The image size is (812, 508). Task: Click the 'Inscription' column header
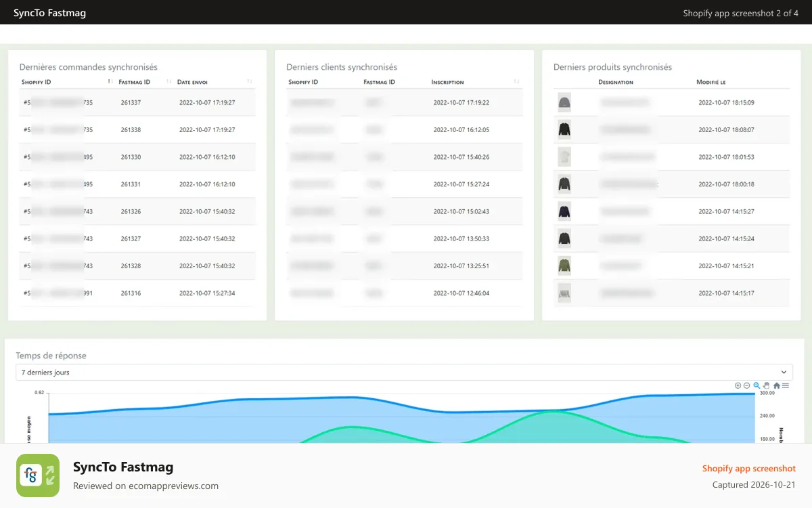tap(447, 82)
